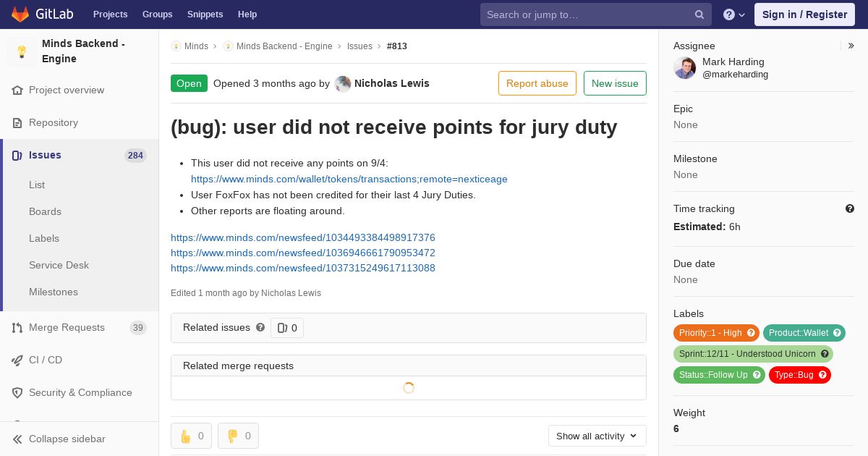
Task: Open Milestones in sidebar
Action: pyautogui.click(x=54, y=292)
